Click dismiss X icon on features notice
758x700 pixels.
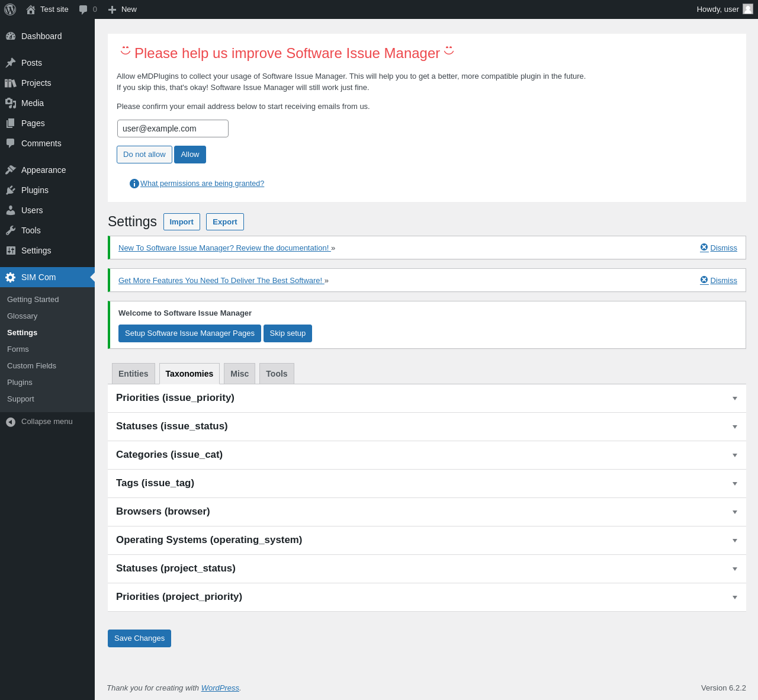tap(704, 280)
